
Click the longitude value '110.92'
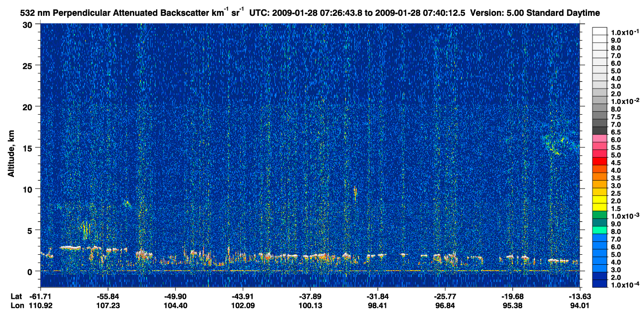(x=41, y=305)
